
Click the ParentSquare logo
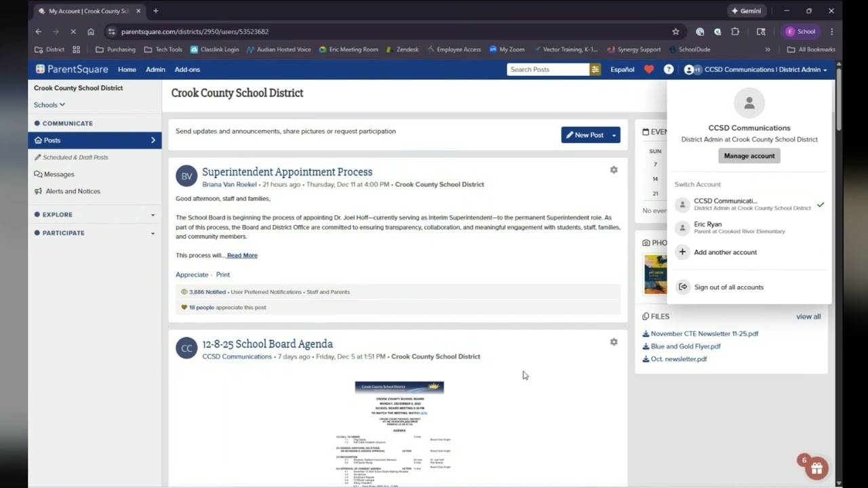coord(72,69)
